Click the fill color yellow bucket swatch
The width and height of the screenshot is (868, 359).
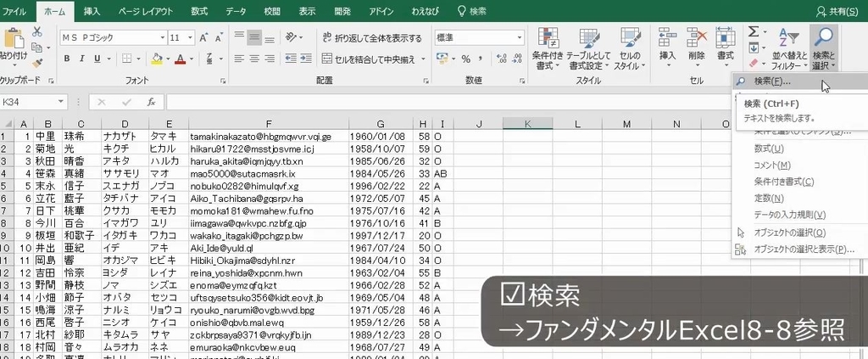point(157,59)
